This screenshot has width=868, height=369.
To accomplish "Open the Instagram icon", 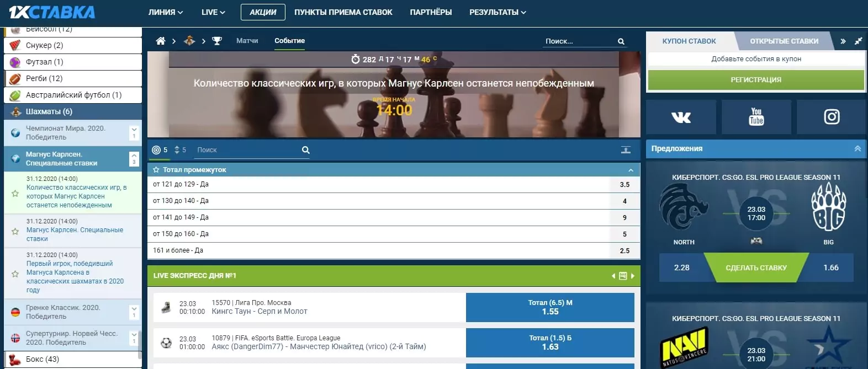I will 832,117.
